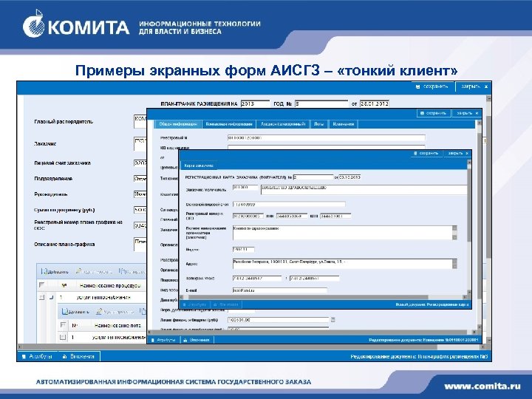This screenshot has height=399, width=532.
Task: Save the back plan-schedule window
Action: 432,86
